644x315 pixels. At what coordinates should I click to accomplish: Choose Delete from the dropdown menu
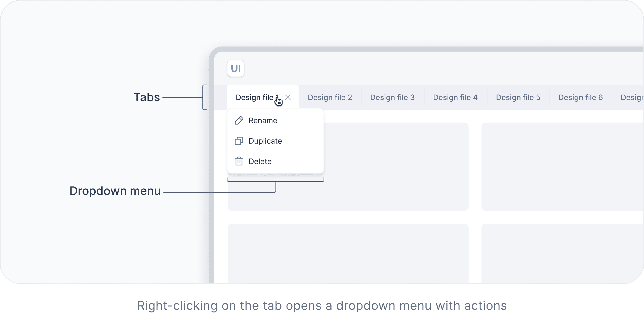click(275, 161)
